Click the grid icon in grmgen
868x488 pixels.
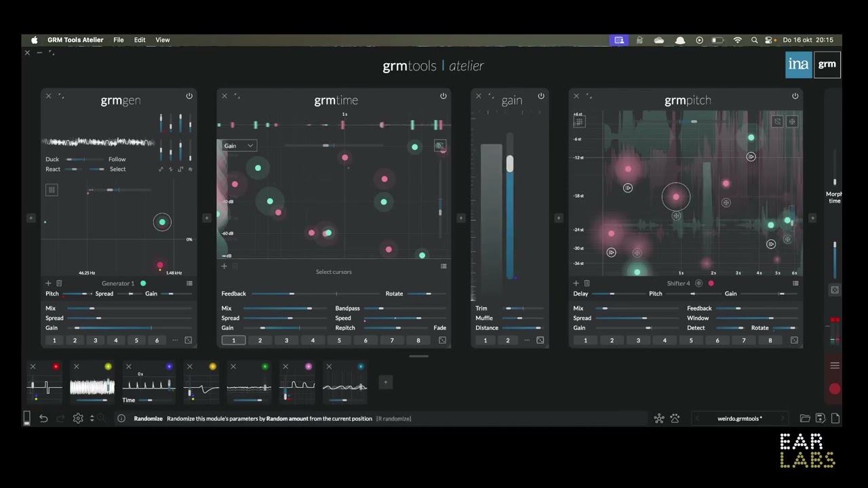click(52, 190)
